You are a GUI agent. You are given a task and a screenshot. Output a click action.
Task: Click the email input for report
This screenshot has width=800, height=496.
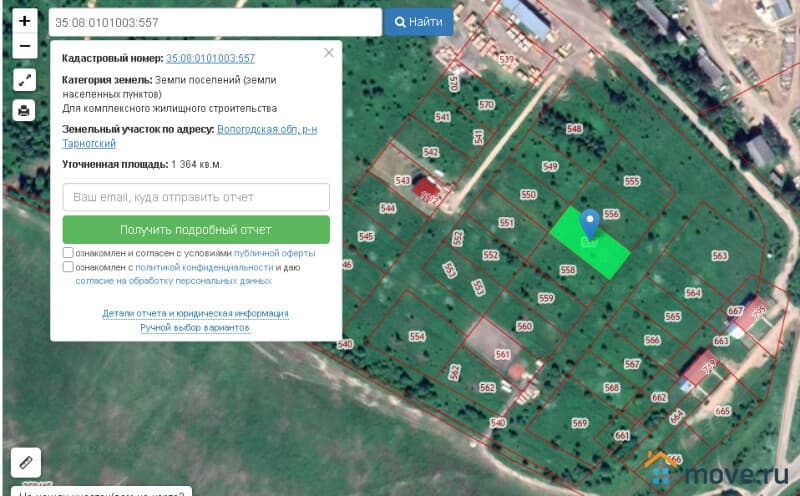click(x=196, y=197)
